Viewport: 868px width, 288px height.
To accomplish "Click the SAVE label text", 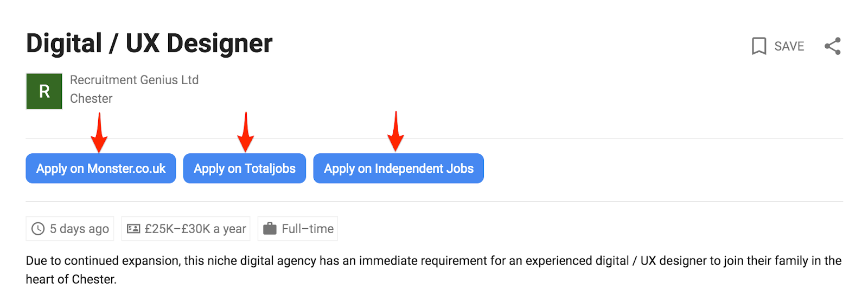I will pyautogui.click(x=789, y=46).
